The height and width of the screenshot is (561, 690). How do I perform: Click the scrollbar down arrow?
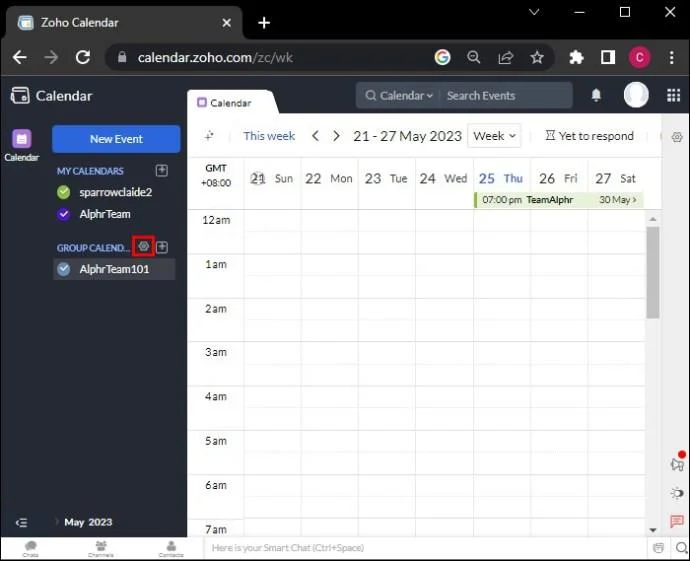point(653,530)
